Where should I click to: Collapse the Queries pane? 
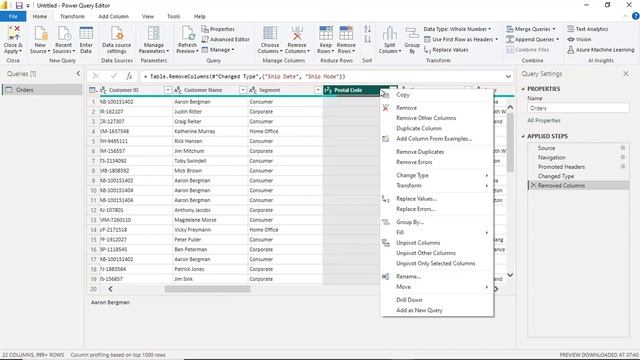[78, 73]
